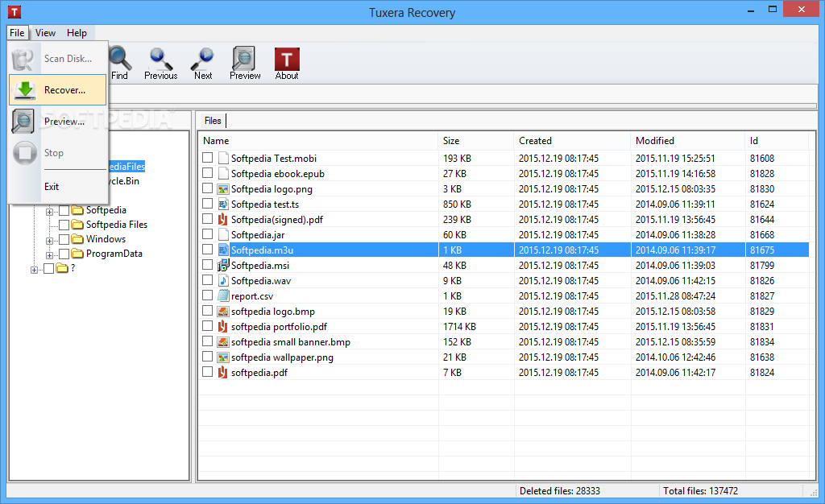This screenshot has width=825, height=504.
Task: Sort by the Name column header
Action: (318, 140)
